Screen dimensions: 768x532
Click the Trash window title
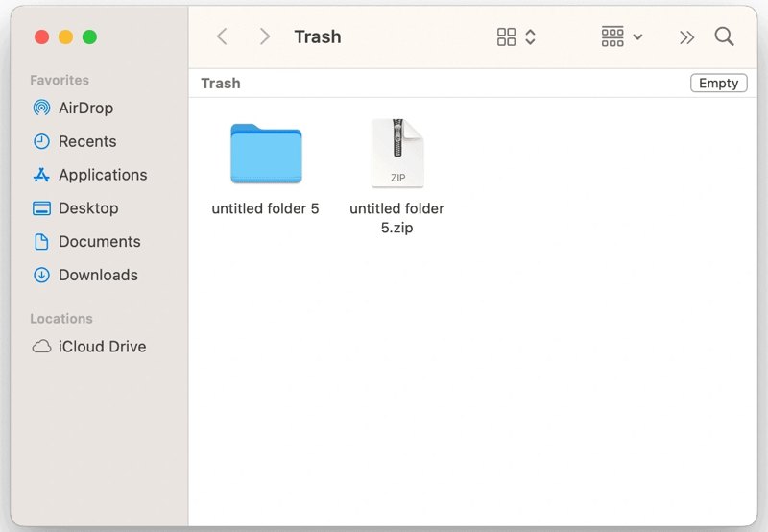318,36
